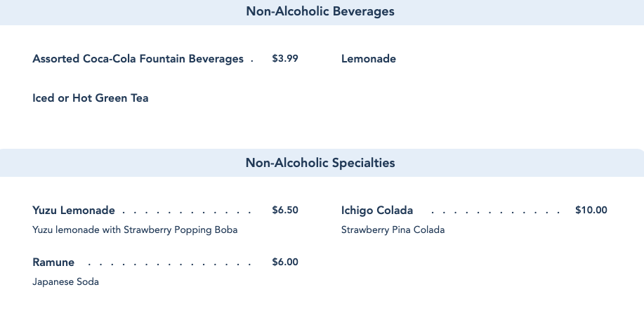644x313 pixels.
Task: Click the Non-Alcoholic Specialties section heading
Action: pos(320,163)
